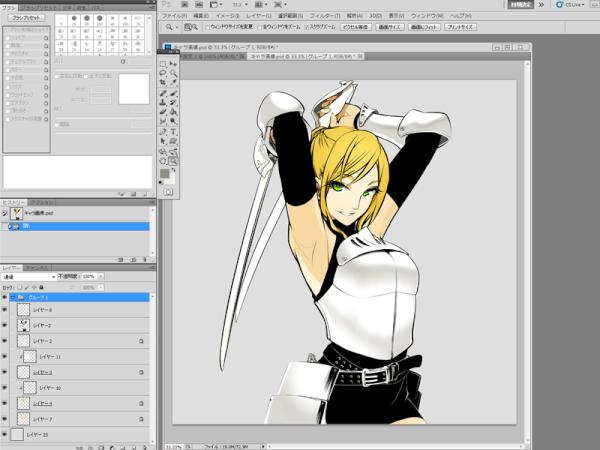
Task: Select the History Brush tool
Action: [x=173, y=103]
